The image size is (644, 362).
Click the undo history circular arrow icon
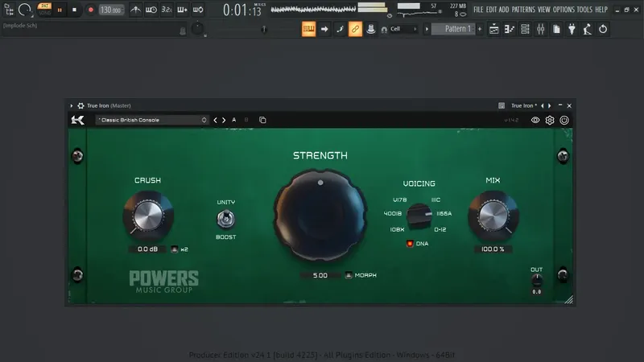603,29
